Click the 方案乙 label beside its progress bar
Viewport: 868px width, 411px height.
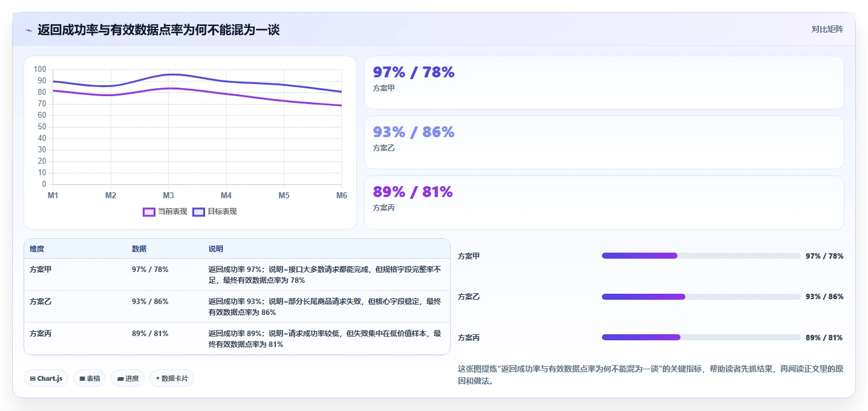point(469,297)
